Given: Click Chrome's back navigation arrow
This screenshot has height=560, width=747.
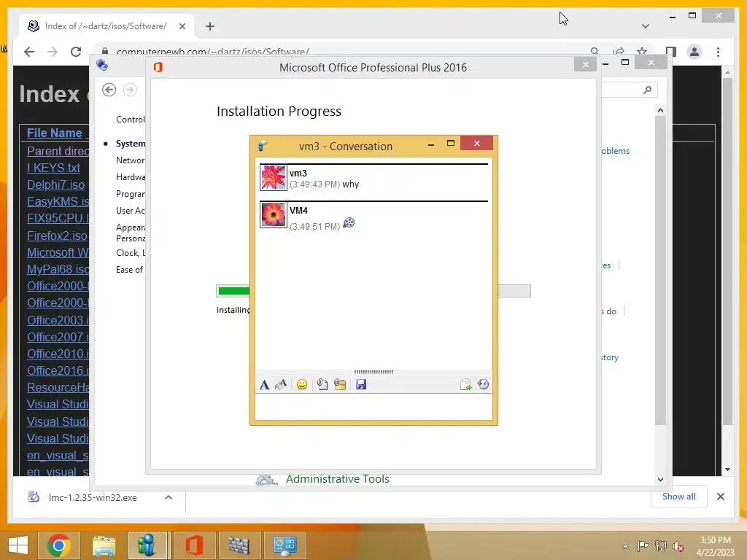Looking at the screenshot, I should tap(29, 52).
